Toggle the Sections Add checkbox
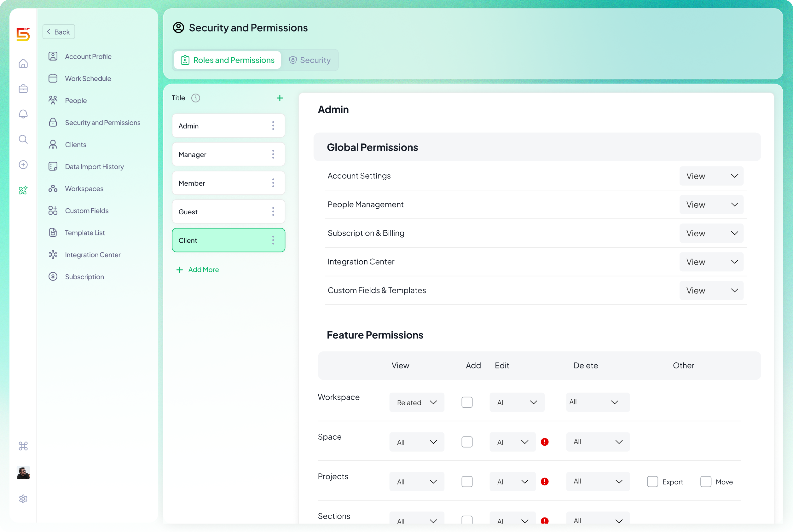 [467, 520]
